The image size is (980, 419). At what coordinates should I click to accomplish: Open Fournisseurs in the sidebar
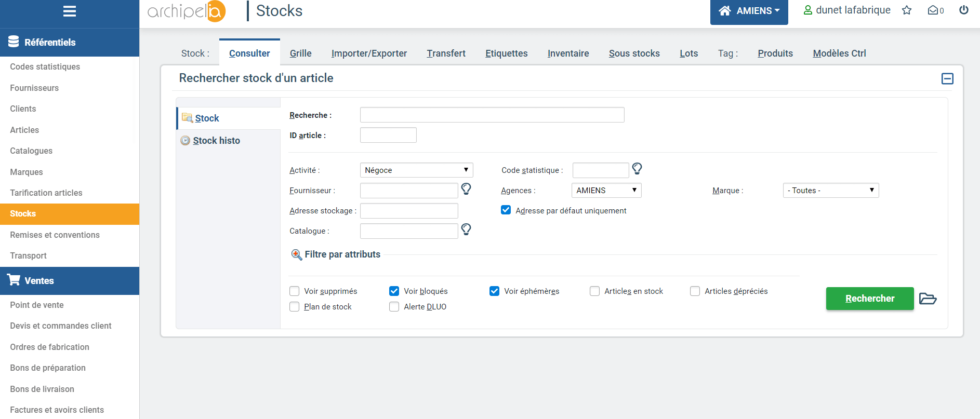click(34, 88)
